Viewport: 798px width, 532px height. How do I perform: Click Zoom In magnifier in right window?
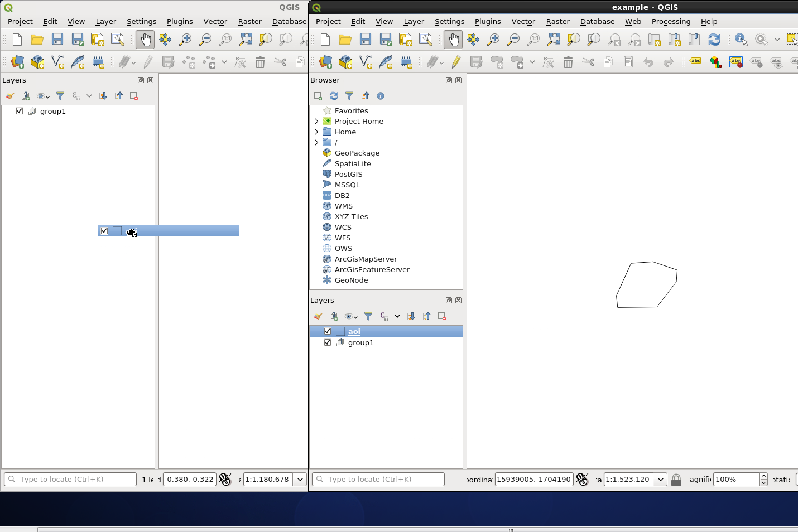point(493,40)
